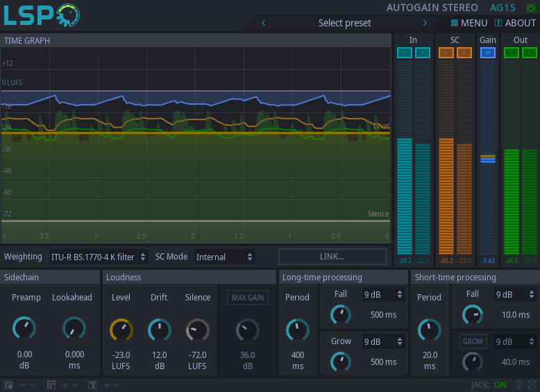
Task: Go to the next preset arrow
Action: [x=425, y=23]
